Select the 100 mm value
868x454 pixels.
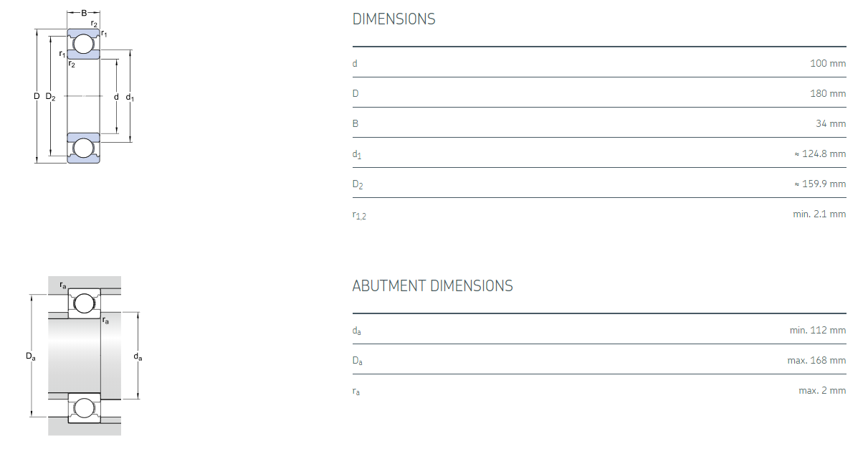tap(828, 64)
